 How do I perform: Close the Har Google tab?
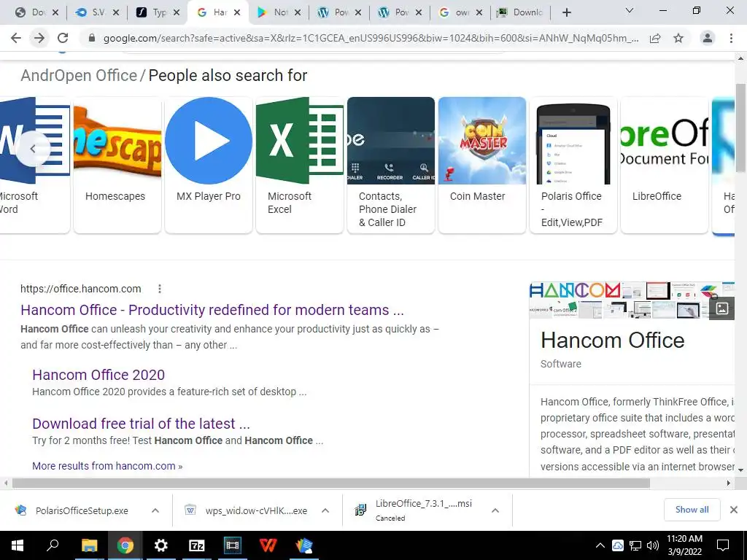[237, 13]
